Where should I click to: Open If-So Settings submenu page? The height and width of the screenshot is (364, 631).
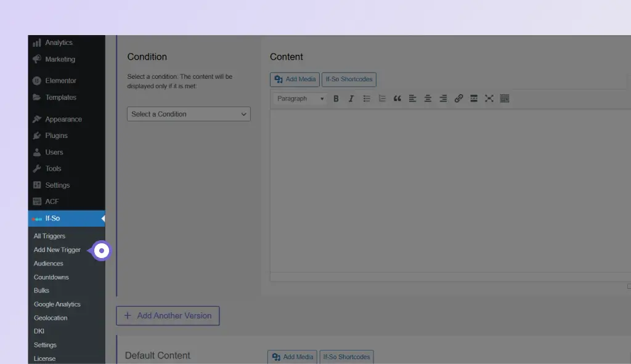45,345
